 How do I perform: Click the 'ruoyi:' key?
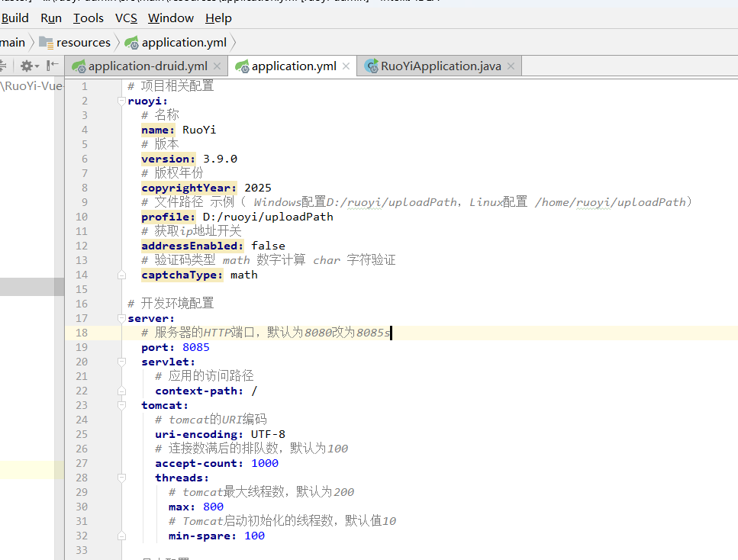pyautogui.click(x=147, y=101)
